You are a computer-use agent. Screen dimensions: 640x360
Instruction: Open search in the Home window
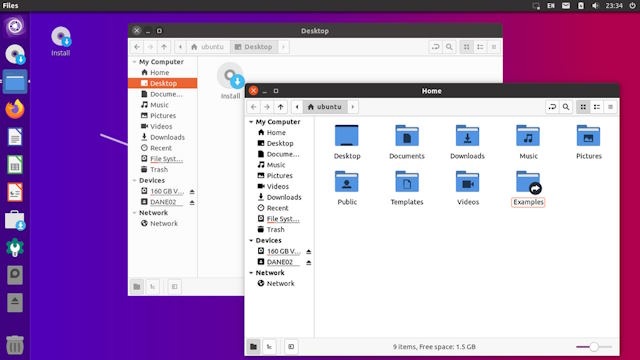click(x=566, y=107)
